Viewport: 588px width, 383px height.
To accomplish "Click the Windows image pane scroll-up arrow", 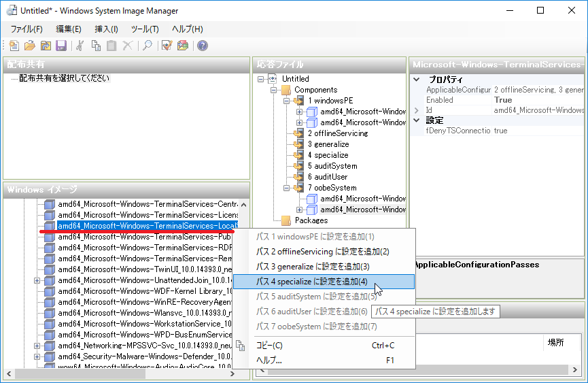I will point(244,204).
